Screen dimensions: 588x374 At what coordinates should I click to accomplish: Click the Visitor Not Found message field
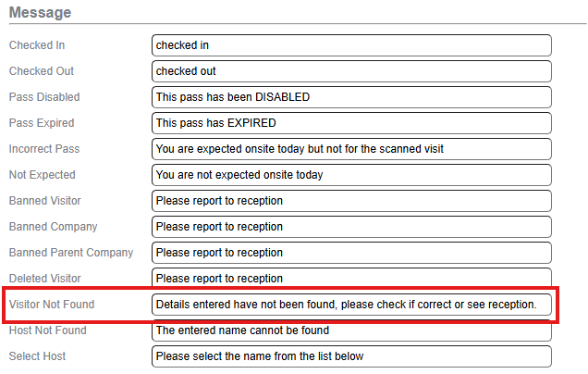351,305
